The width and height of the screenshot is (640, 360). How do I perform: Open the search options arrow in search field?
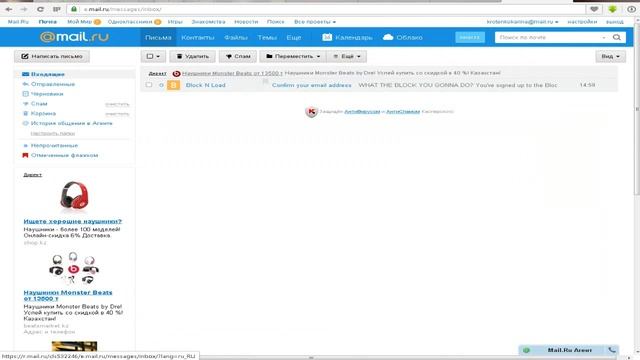604,38
